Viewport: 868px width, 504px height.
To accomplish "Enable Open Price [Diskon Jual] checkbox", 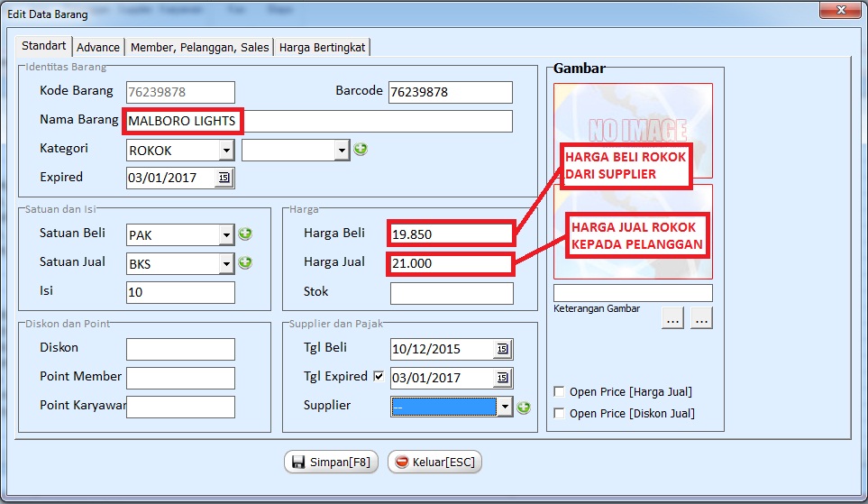I will (559, 413).
